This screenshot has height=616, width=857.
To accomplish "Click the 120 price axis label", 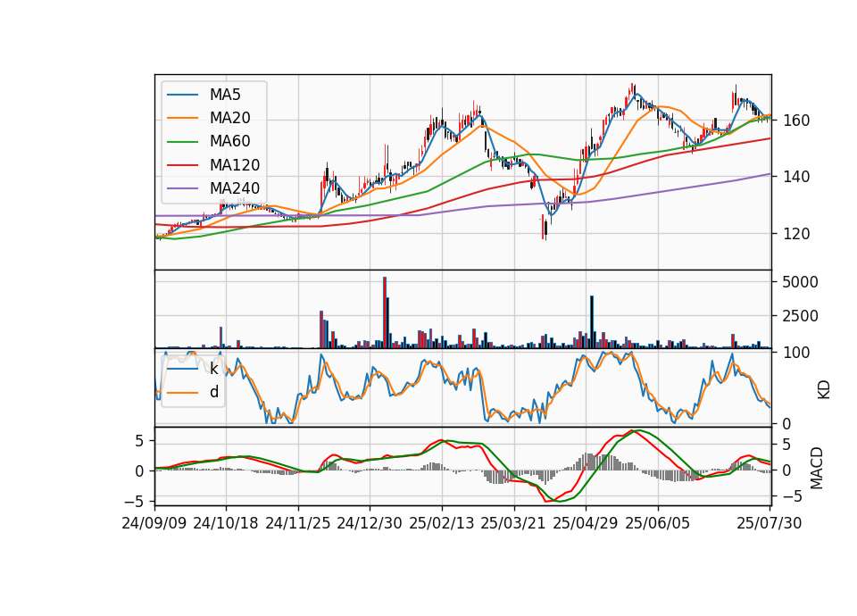I will pyautogui.click(x=796, y=233).
